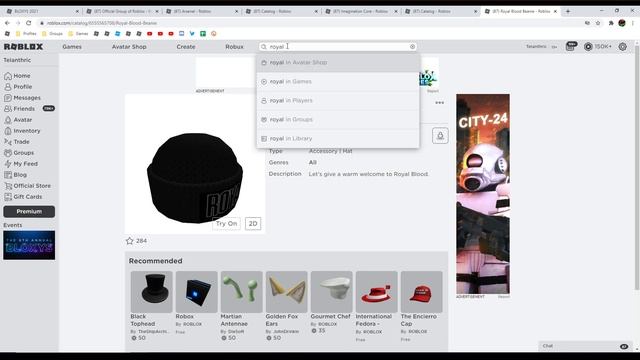Open Friends in the sidebar
640x360 pixels.
(x=19, y=109)
